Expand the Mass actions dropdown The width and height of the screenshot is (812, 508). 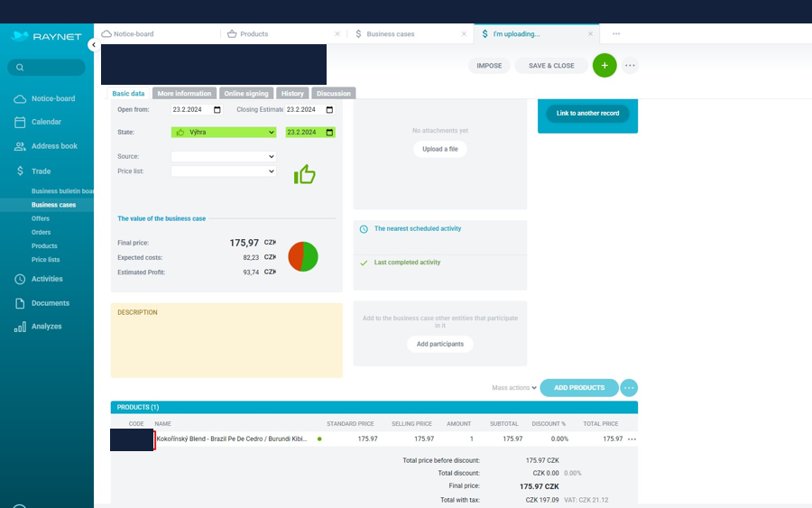click(x=513, y=388)
